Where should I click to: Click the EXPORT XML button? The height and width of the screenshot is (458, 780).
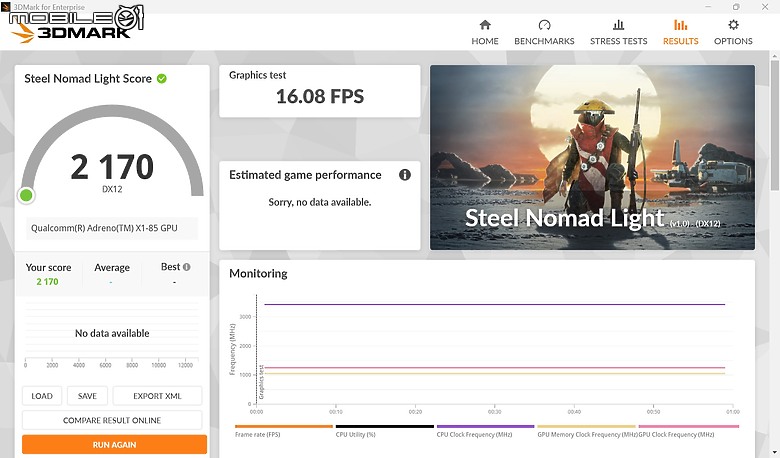pyautogui.click(x=157, y=396)
